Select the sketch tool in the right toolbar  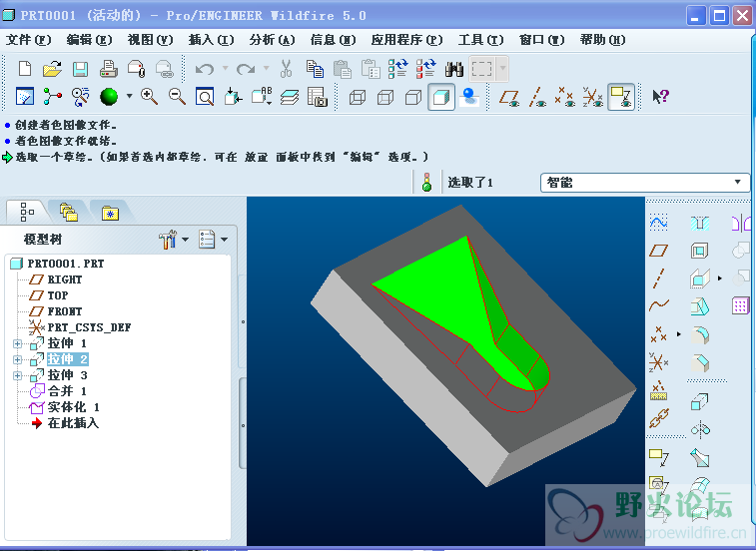coord(658,223)
